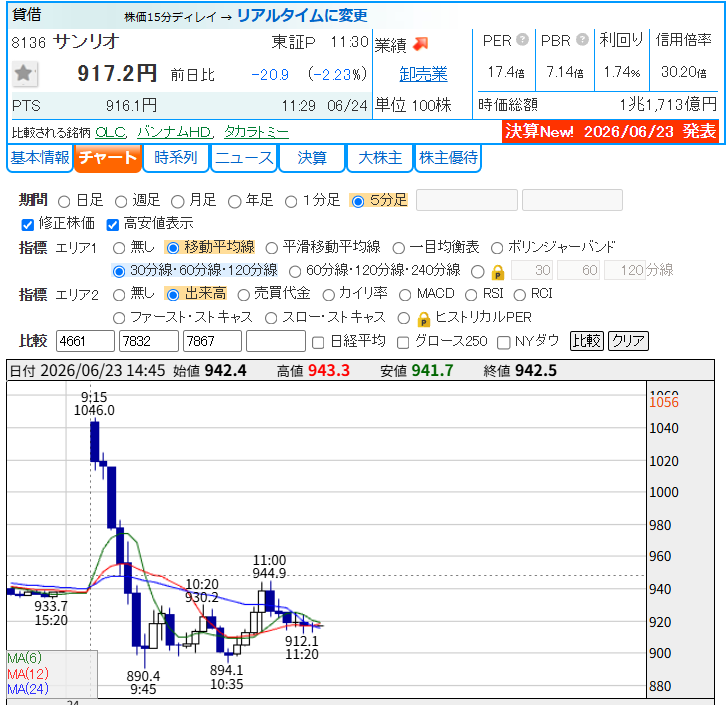Toggle 日経平均 comparison checkbox

[x=318, y=343]
